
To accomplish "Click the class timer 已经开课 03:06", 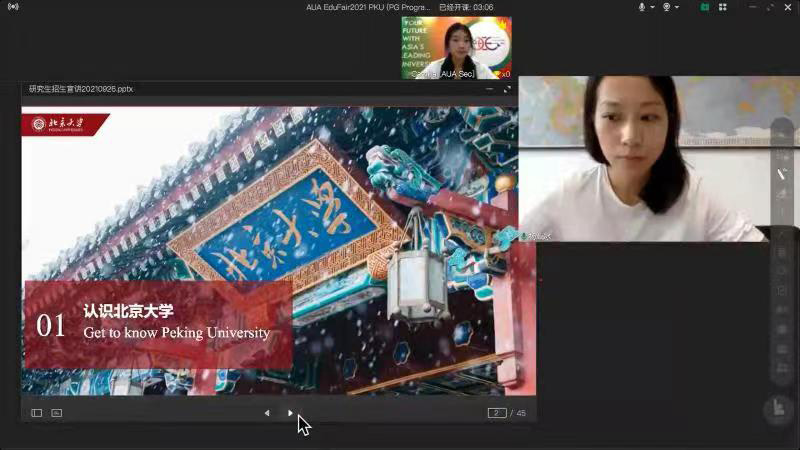I will tap(466, 7).
